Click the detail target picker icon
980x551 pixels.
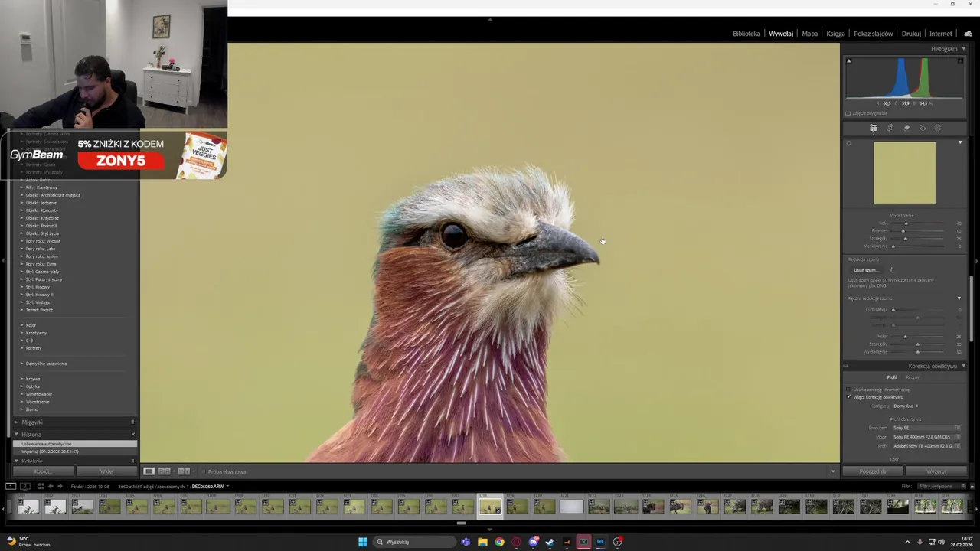pyautogui.click(x=848, y=143)
